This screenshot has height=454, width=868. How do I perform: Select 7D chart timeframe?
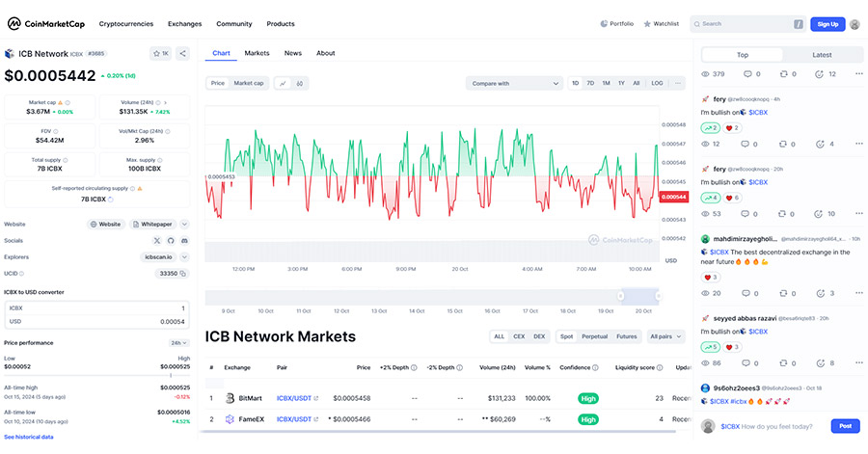(x=590, y=83)
